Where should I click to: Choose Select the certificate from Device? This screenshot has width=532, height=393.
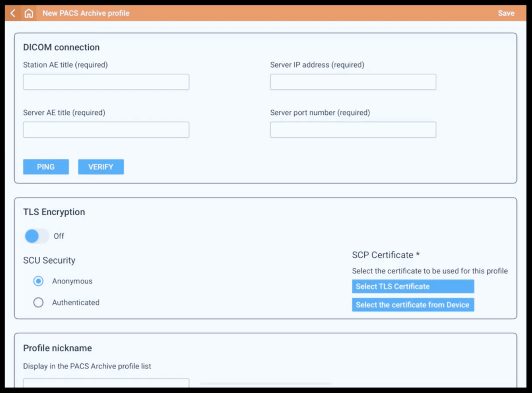[x=413, y=305]
